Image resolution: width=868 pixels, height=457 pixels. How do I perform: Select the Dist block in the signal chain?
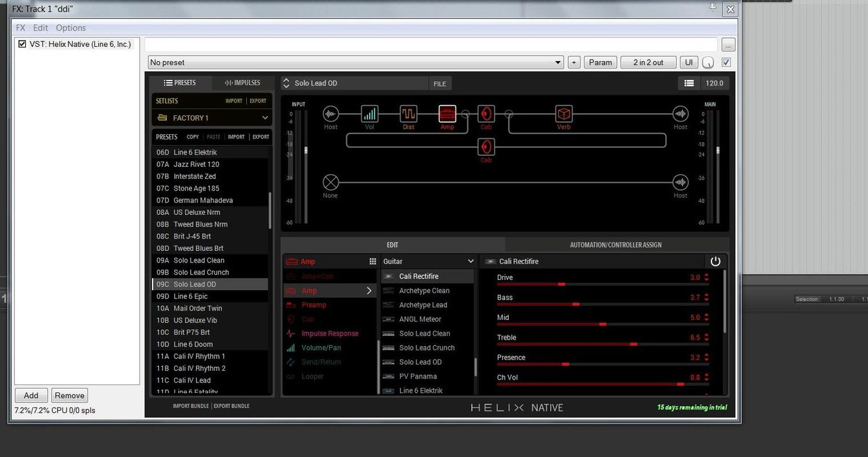(408, 113)
